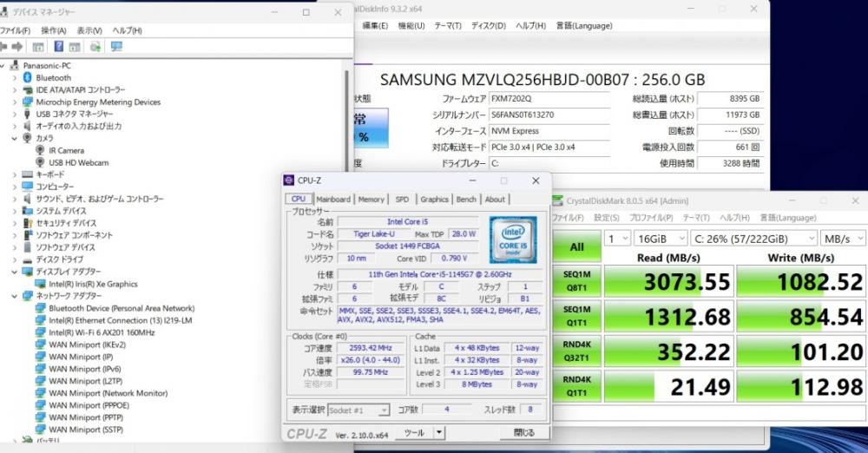Image resolution: width=868 pixels, height=453 pixels.
Task: Open the test size dropdown showing 16GiB
Action: click(x=661, y=239)
